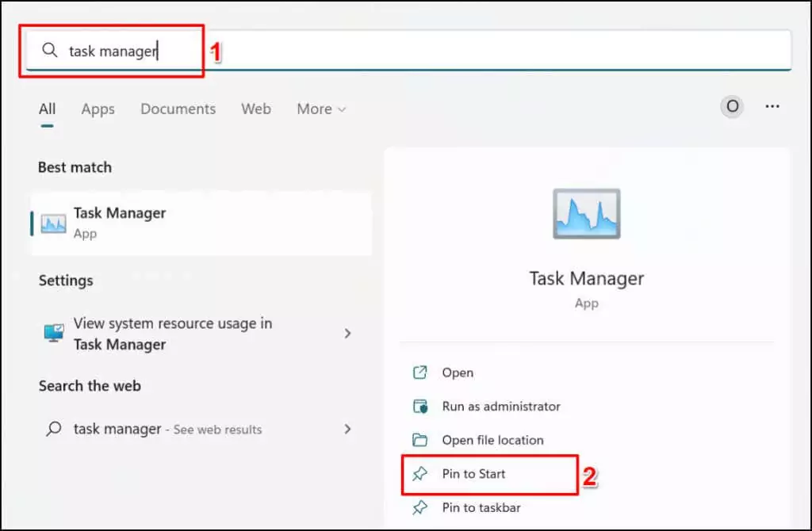Click the Search the web section heading
The image size is (812, 531).
click(90, 386)
